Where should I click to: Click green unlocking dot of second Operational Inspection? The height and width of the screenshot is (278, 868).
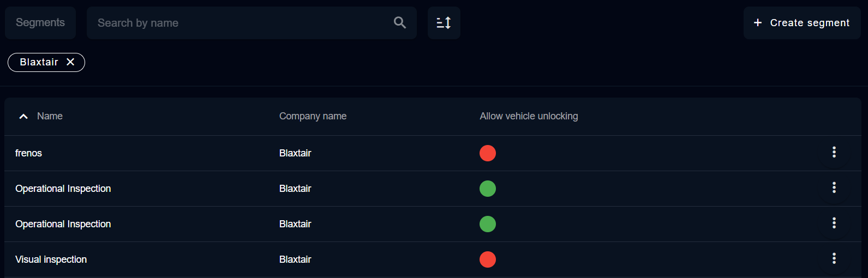coord(487,224)
